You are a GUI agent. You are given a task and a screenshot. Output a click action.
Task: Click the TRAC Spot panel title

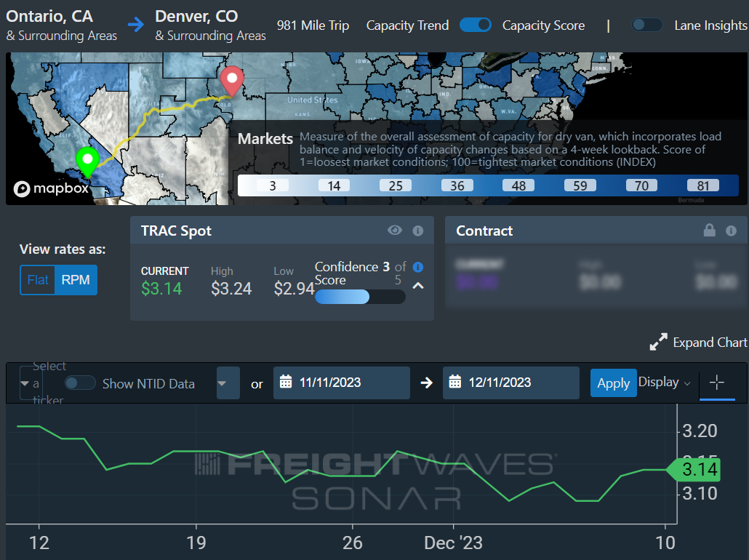(x=176, y=231)
